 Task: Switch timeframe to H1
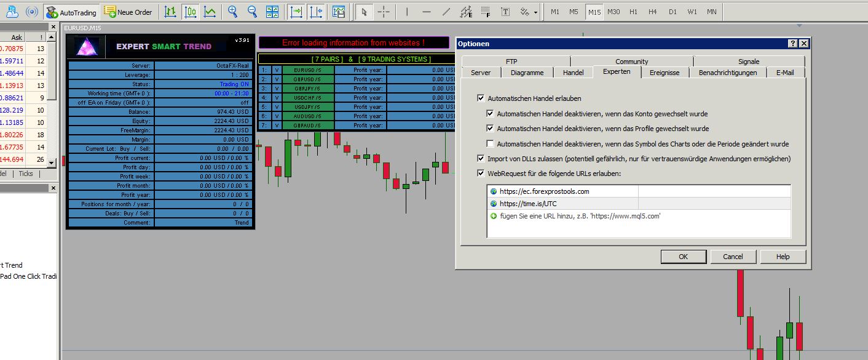[633, 12]
